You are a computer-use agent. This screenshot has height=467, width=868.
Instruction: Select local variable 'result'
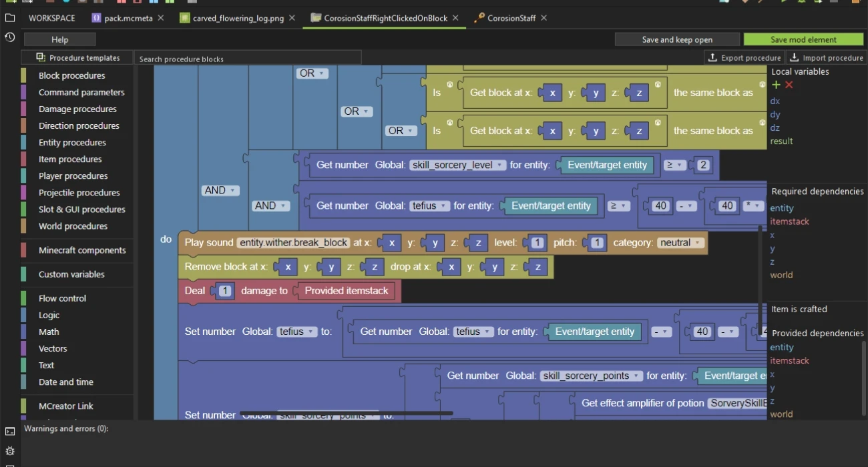point(781,141)
